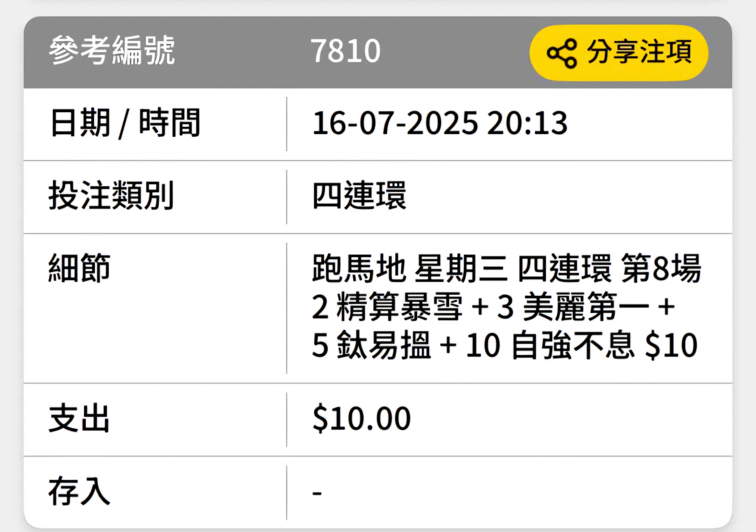The height and width of the screenshot is (532, 756).
Task: Select the reference number 7810
Action: point(345,51)
